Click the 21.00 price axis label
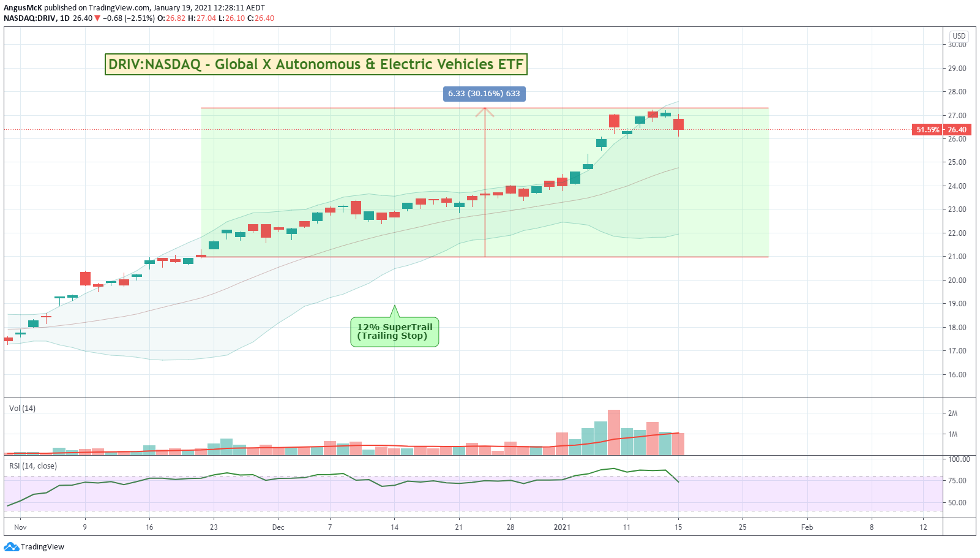 pyautogui.click(x=957, y=257)
